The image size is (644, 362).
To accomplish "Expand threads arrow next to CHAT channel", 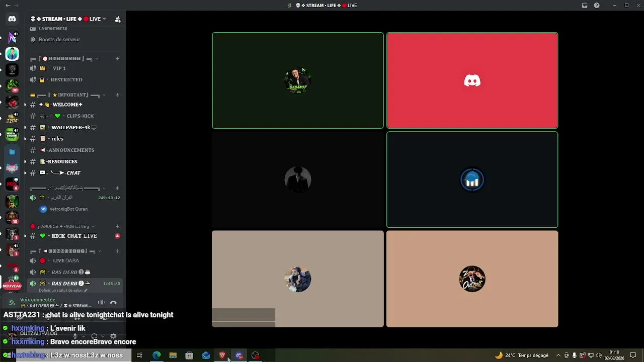I will point(25,173).
